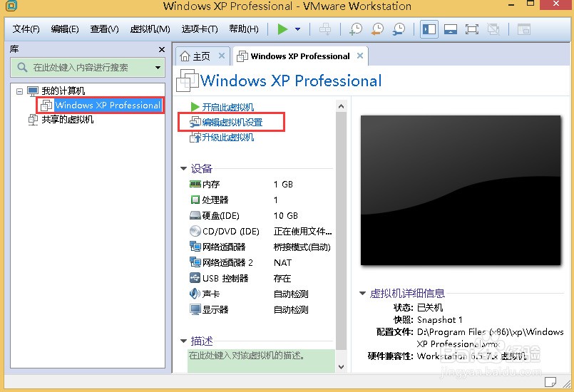Click the 显示器 display icon

point(195,309)
